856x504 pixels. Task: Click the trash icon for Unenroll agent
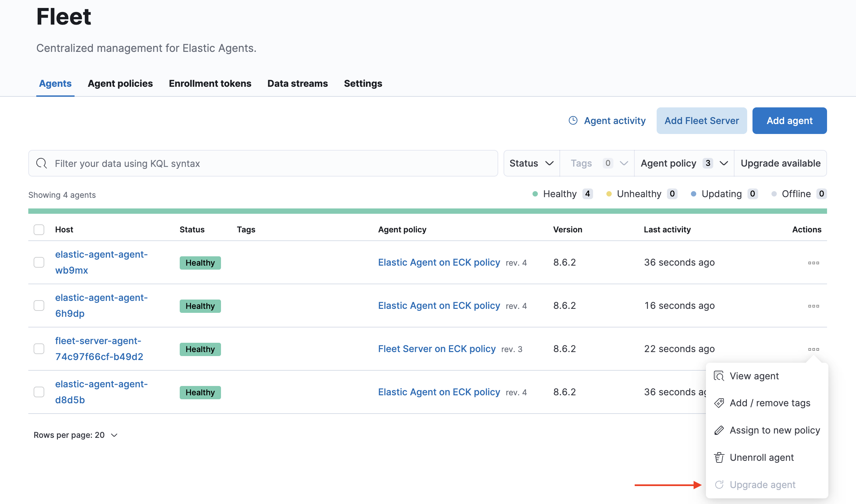[719, 457]
